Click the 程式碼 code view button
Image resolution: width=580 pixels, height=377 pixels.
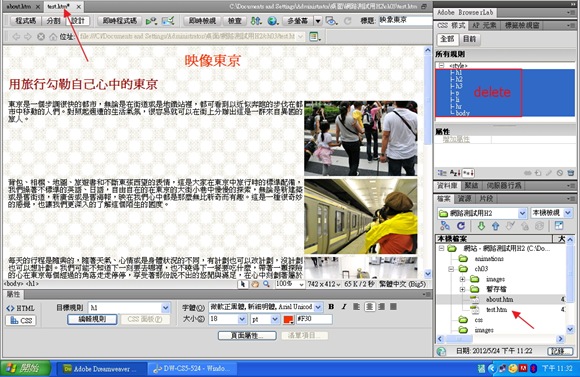pyautogui.click(x=26, y=21)
